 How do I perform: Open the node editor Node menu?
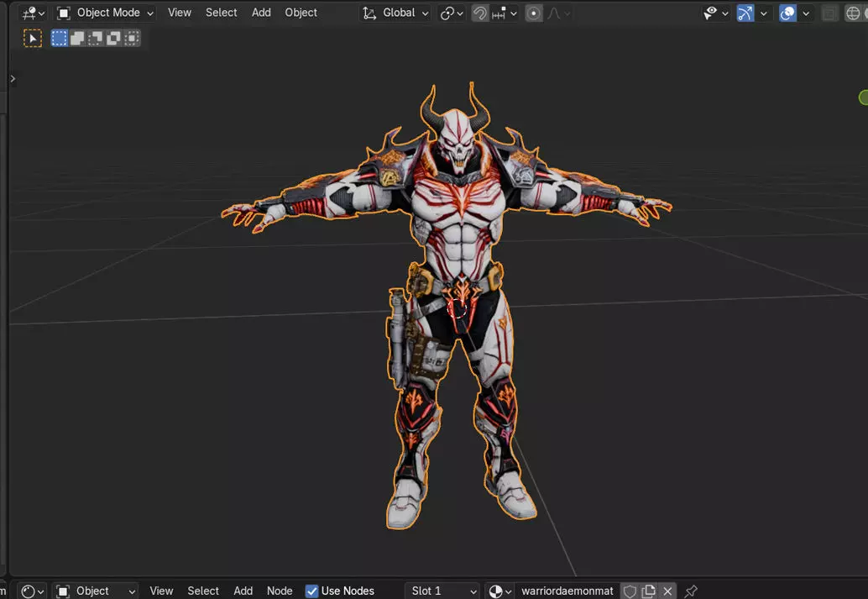click(x=280, y=591)
